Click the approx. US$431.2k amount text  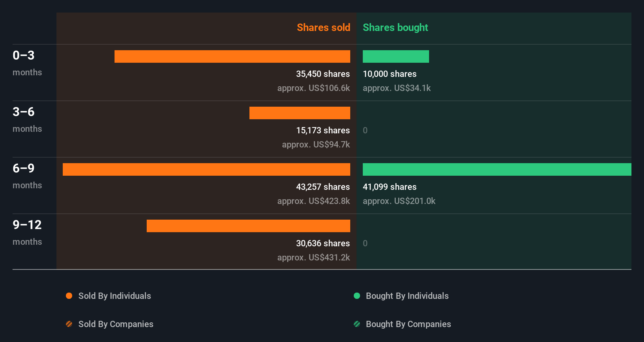pyautogui.click(x=313, y=257)
